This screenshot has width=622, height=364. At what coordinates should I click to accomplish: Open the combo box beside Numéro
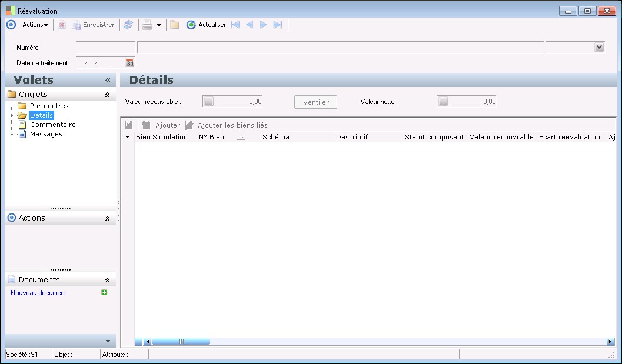click(x=599, y=47)
